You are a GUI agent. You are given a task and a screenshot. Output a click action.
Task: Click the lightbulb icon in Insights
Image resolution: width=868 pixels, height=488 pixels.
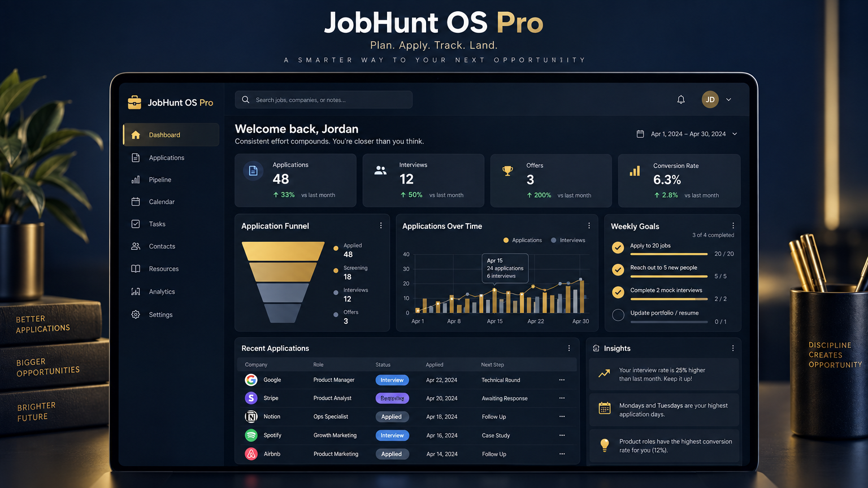(x=605, y=445)
